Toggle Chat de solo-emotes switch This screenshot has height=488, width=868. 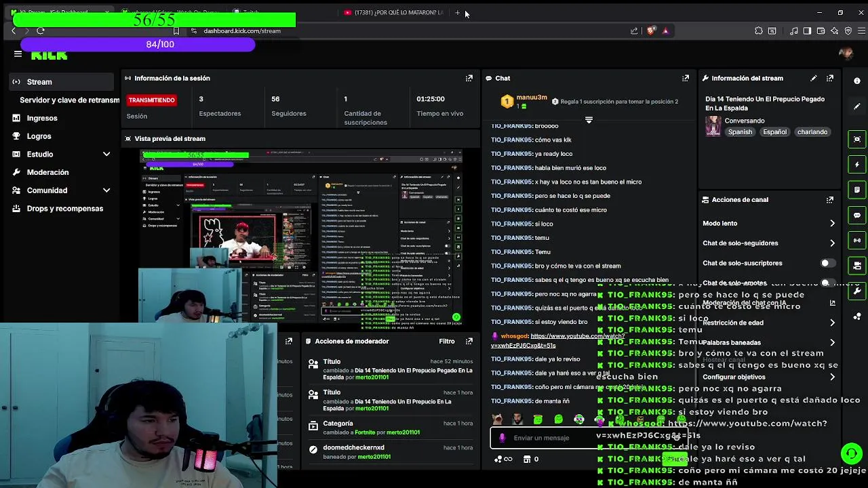tap(828, 283)
